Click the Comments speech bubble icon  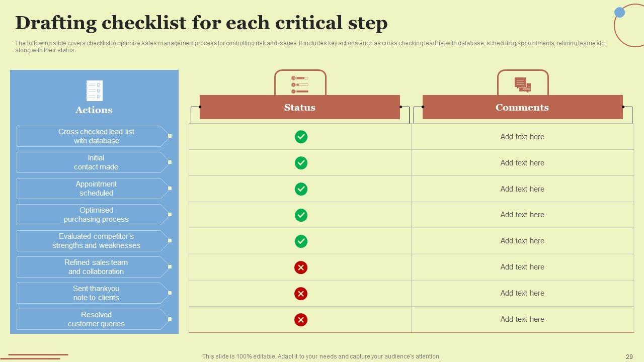522,84
